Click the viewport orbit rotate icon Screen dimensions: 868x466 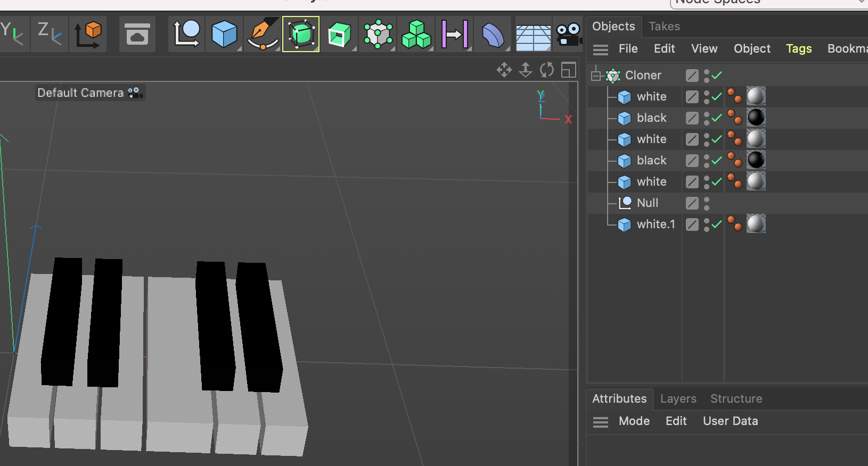(547, 70)
